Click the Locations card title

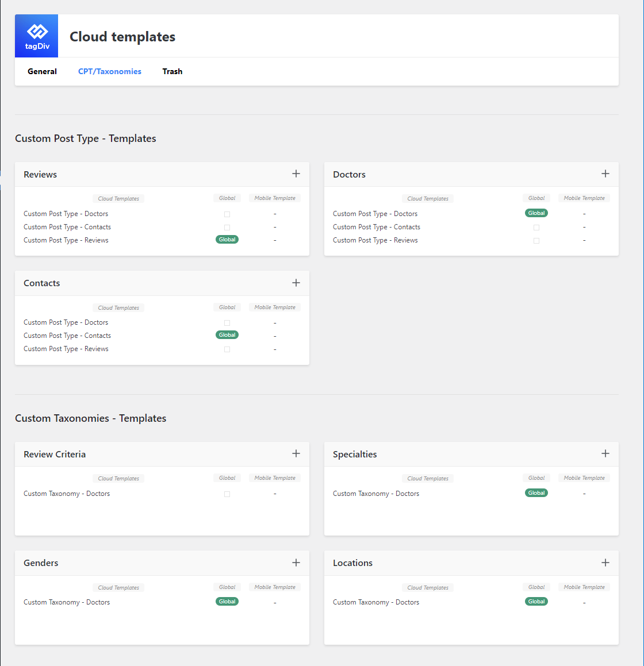pyautogui.click(x=352, y=563)
